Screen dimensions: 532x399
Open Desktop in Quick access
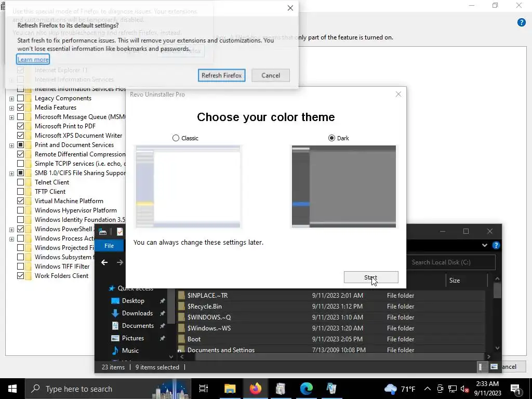point(133,301)
